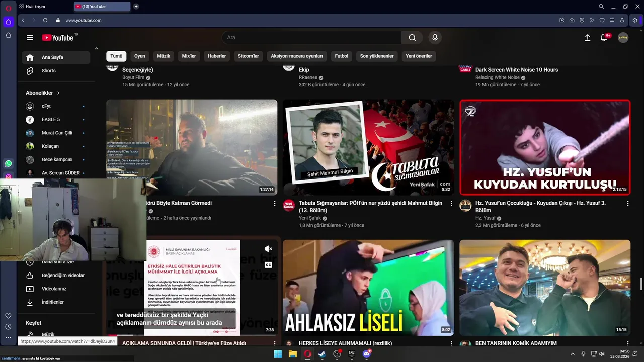Open Videolarınız in sidebar
This screenshot has width=644, height=362.
click(x=56, y=289)
